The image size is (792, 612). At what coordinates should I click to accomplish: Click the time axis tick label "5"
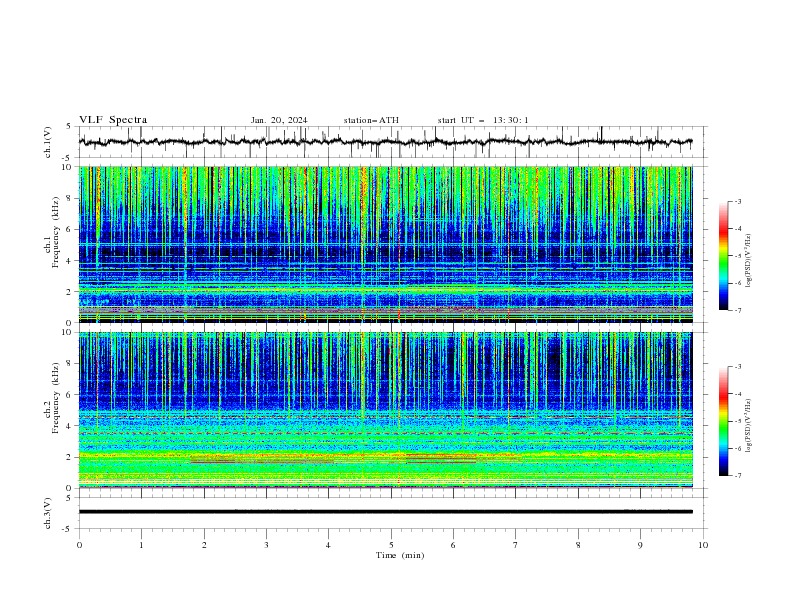pos(391,545)
